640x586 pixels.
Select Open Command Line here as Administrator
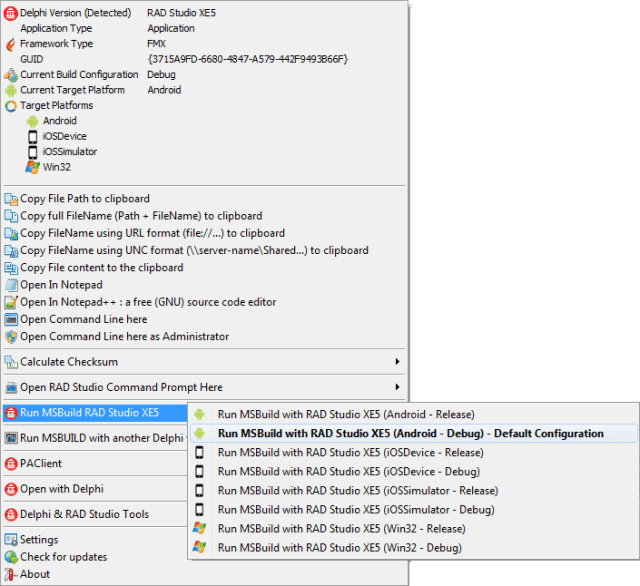click(x=204, y=337)
